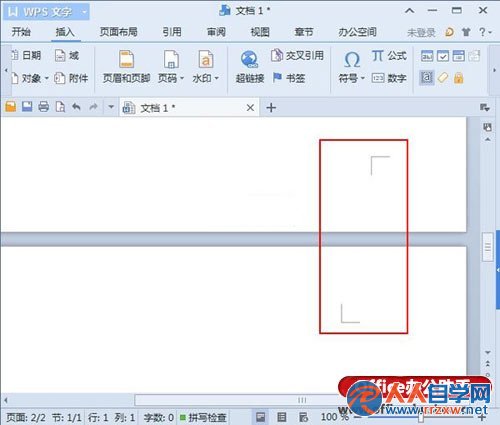Click the Cross-reference icon

[x=277, y=56]
